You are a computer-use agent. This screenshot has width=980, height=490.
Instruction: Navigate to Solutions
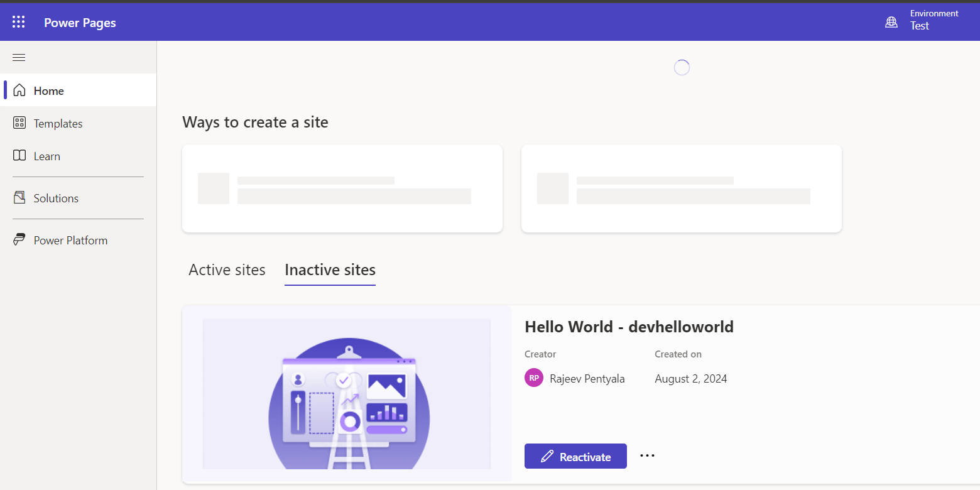[79, 198]
